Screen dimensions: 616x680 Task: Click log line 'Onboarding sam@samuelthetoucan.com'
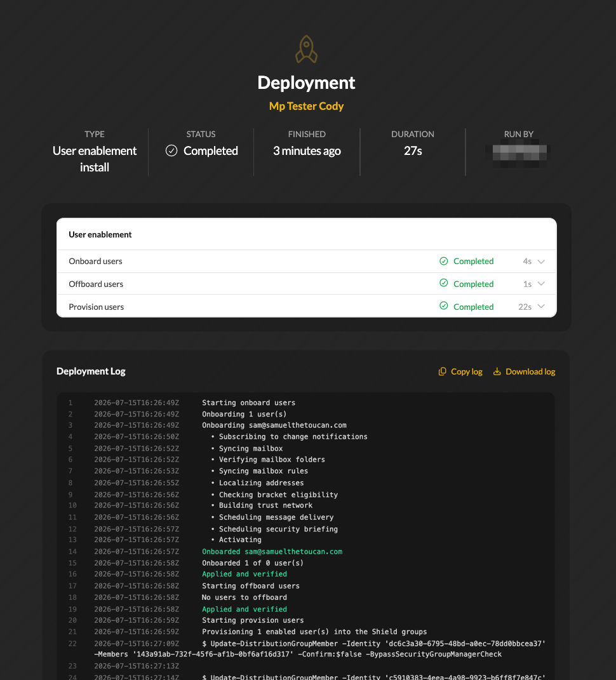point(274,425)
